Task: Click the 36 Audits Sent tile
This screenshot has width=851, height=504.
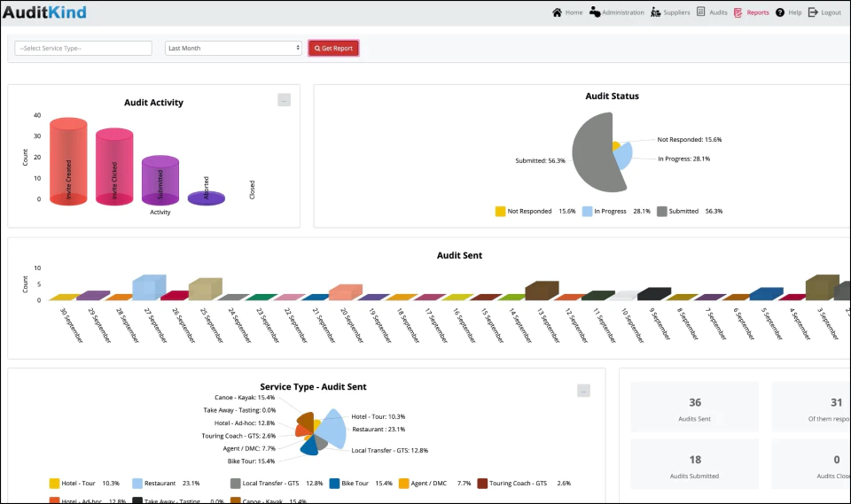Action: point(695,407)
